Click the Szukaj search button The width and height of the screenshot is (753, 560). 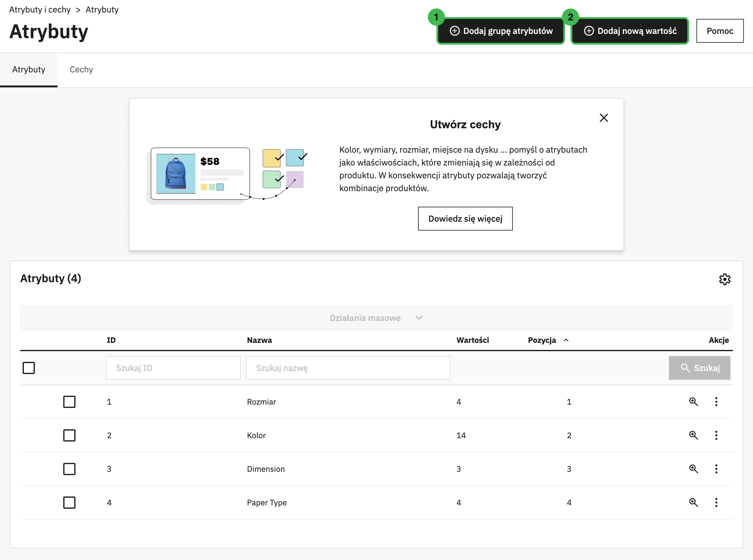700,368
